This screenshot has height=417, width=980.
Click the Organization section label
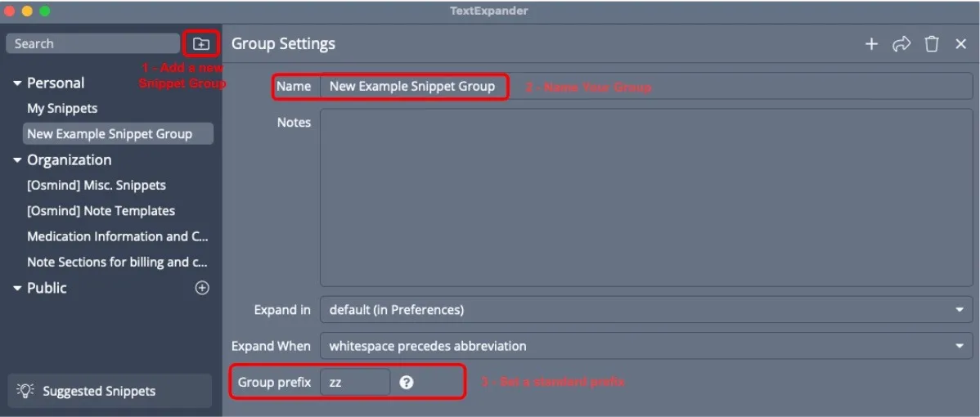tap(70, 160)
